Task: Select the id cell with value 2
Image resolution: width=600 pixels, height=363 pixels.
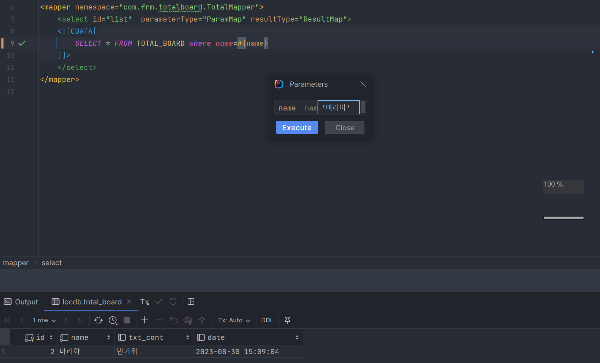Action: [x=34, y=351]
